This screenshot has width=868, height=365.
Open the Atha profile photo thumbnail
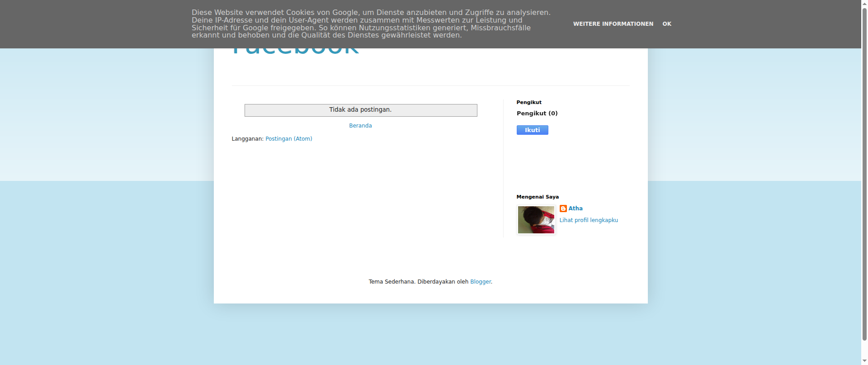click(x=536, y=220)
